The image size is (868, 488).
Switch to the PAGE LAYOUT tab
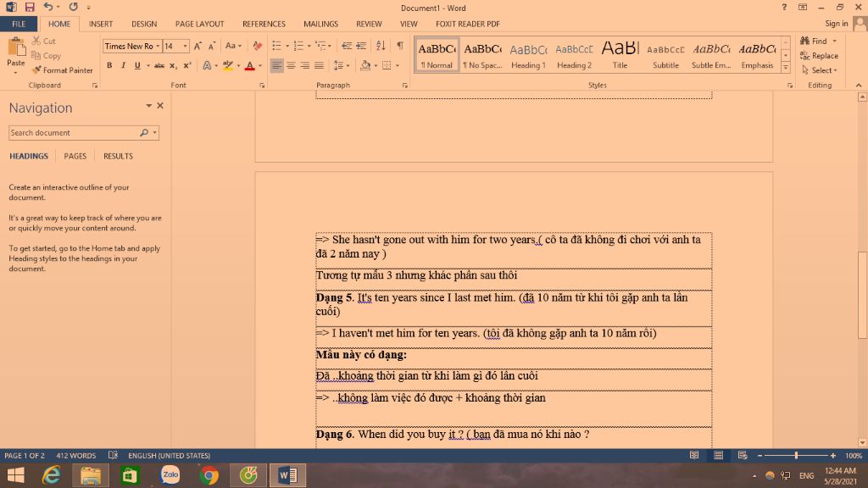click(x=199, y=24)
